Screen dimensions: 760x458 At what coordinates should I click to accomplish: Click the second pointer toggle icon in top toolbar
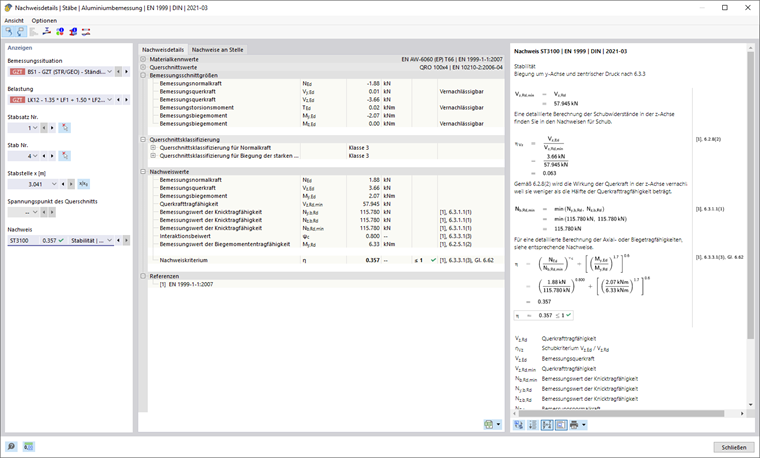[20, 32]
